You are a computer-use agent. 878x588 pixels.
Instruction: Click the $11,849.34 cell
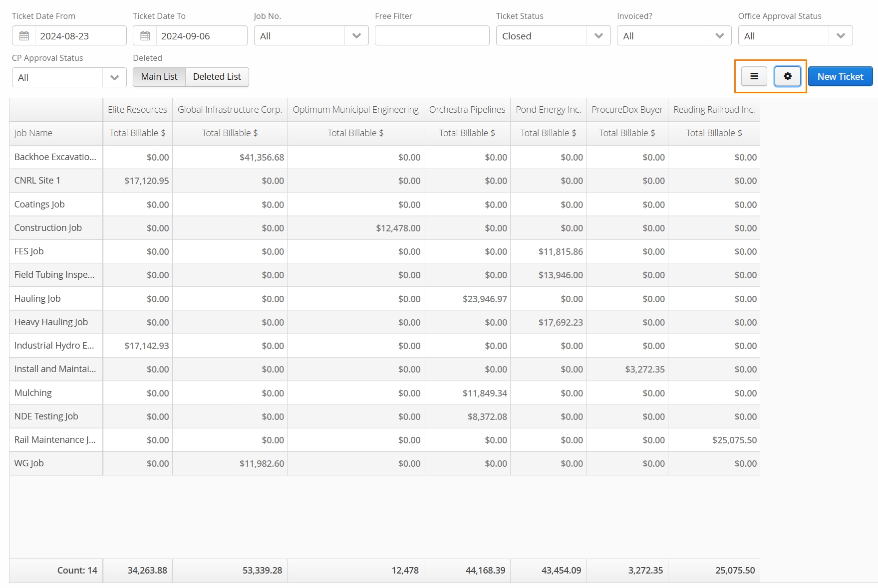[467, 393]
